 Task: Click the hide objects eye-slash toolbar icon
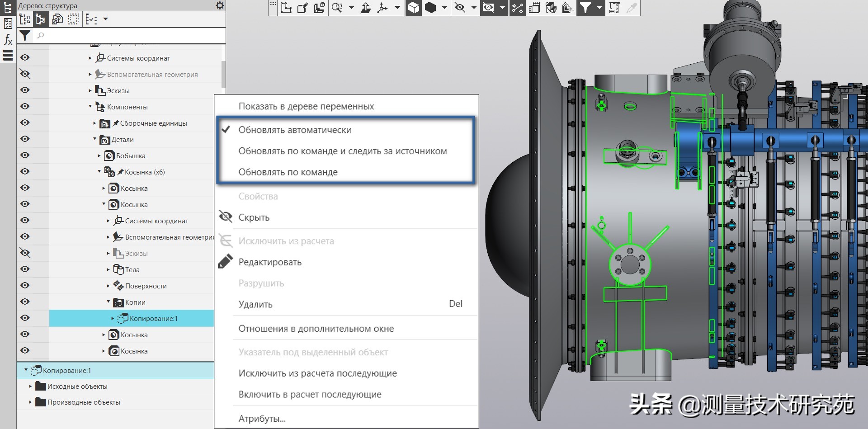[461, 8]
